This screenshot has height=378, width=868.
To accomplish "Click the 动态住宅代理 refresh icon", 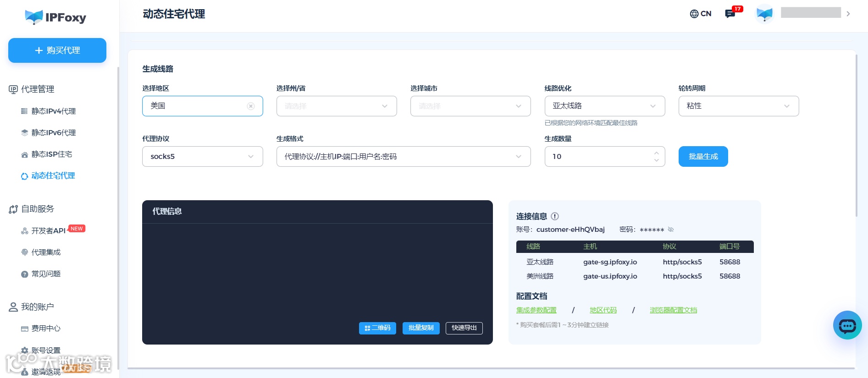I will 24,176.
